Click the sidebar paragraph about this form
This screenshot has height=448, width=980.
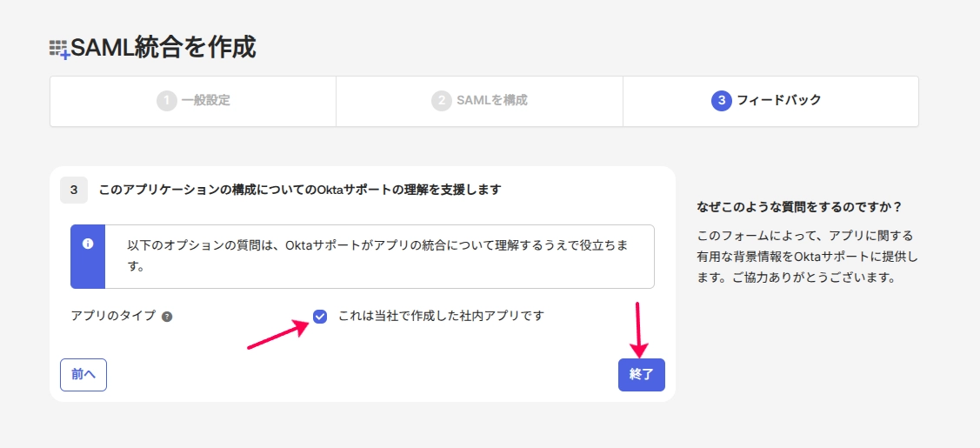coord(807,256)
